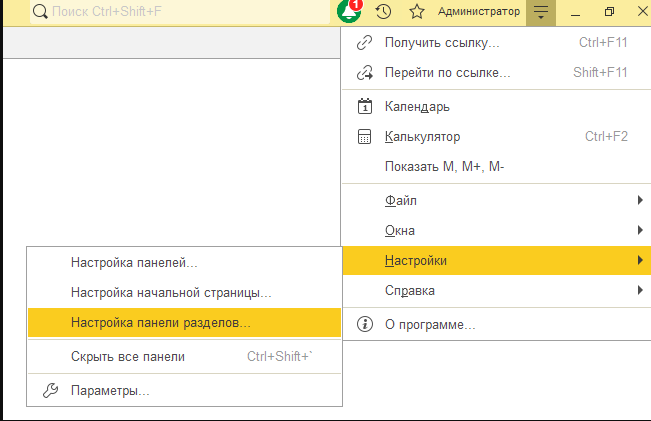This screenshot has height=421, width=651.
Task: Click the link icon beside Получить ссылку
Action: [x=365, y=43]
